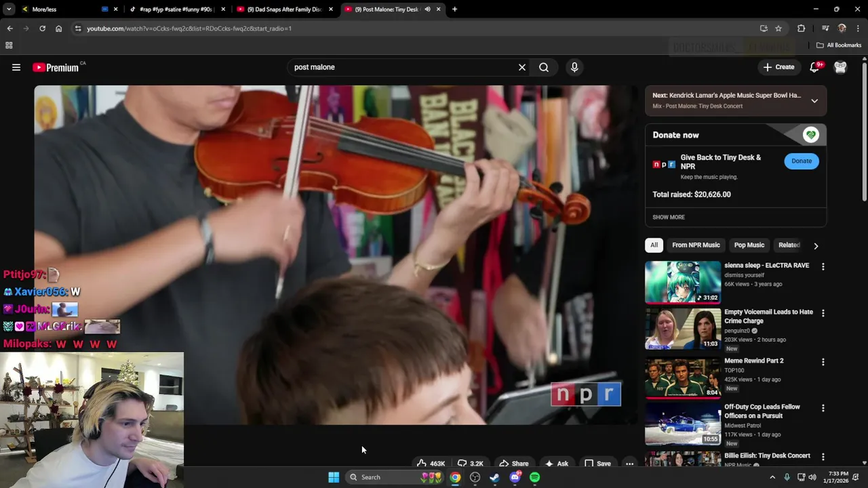Screen dimensions: 868x488
Task: Open Chrome profile avatar
Action: [x=842, y=28]
